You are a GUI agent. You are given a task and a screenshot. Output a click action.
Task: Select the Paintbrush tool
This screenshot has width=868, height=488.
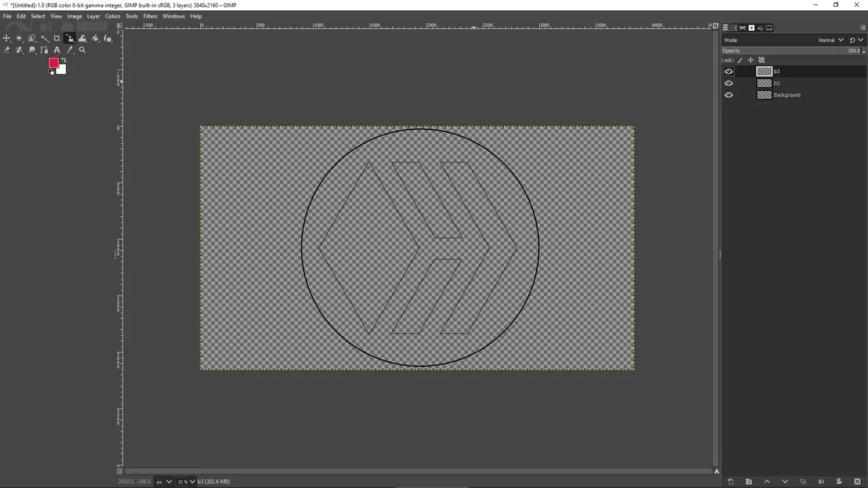108,38
